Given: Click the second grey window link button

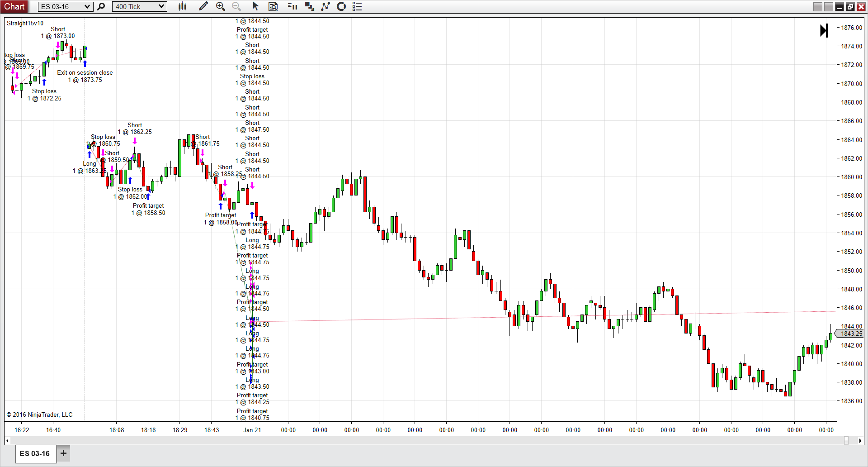Looking at the screenshot, I should 829,7.
